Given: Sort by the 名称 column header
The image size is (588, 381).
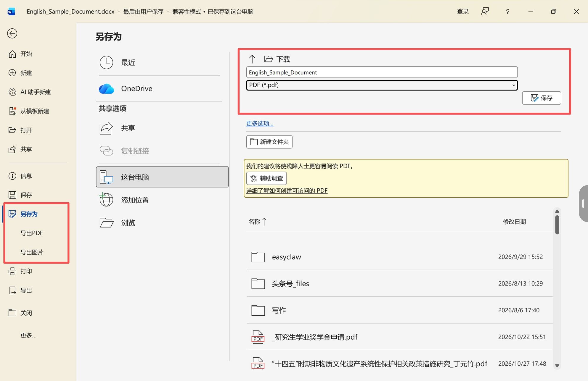Looking at the screenshot, I should point(257,222).
